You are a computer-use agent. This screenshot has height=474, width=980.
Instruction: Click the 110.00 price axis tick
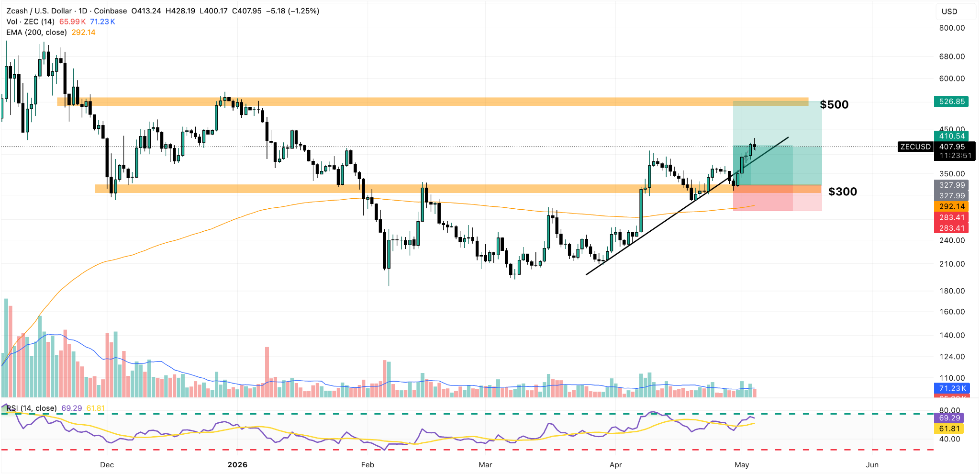952,378
